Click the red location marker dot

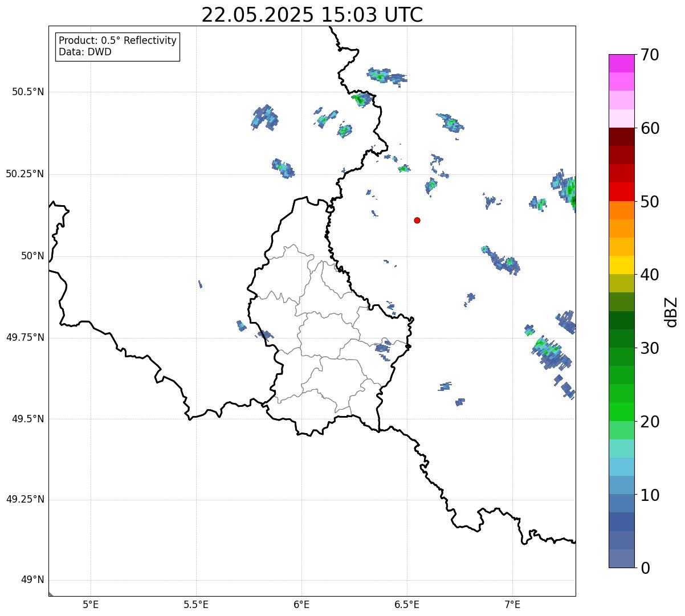click(x=417, y=220)
